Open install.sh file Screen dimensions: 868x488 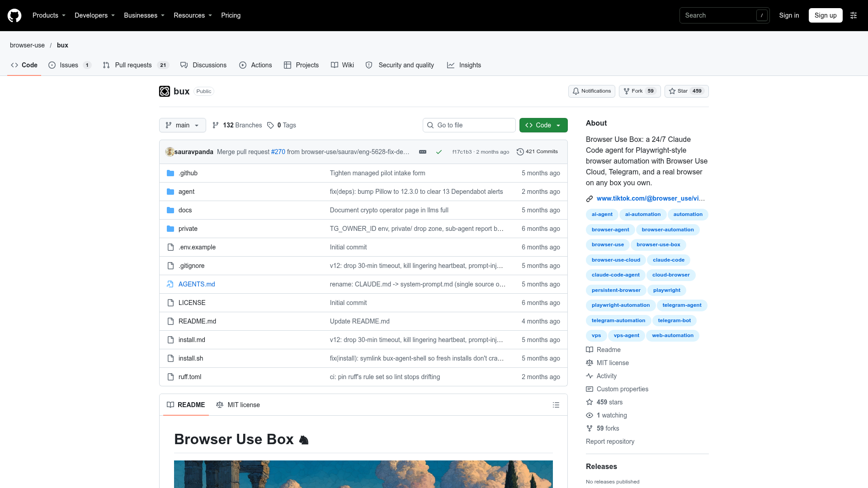pos(191,358)
